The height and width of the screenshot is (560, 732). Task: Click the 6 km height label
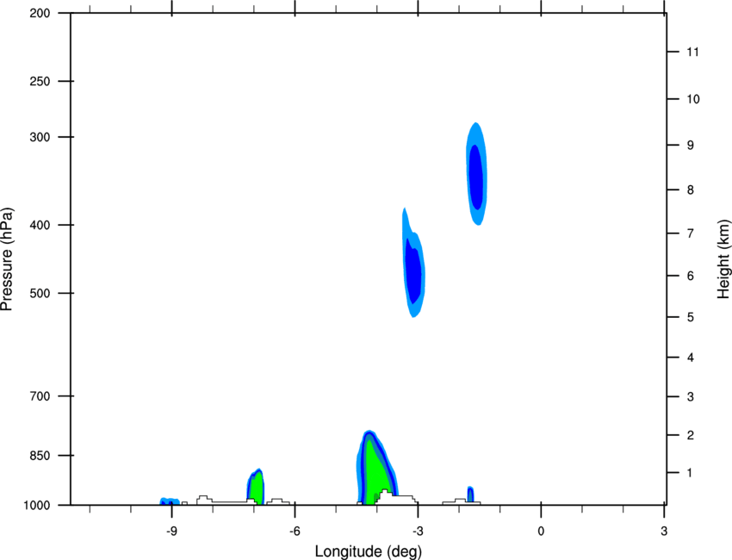(x=691, y=276)
